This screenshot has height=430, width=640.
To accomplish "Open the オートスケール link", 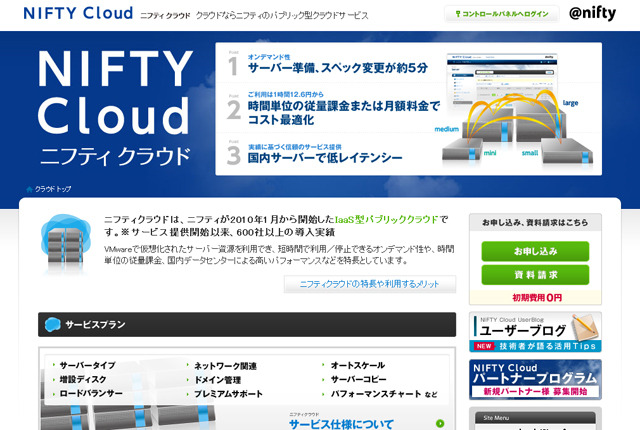I will click(358, 365).
